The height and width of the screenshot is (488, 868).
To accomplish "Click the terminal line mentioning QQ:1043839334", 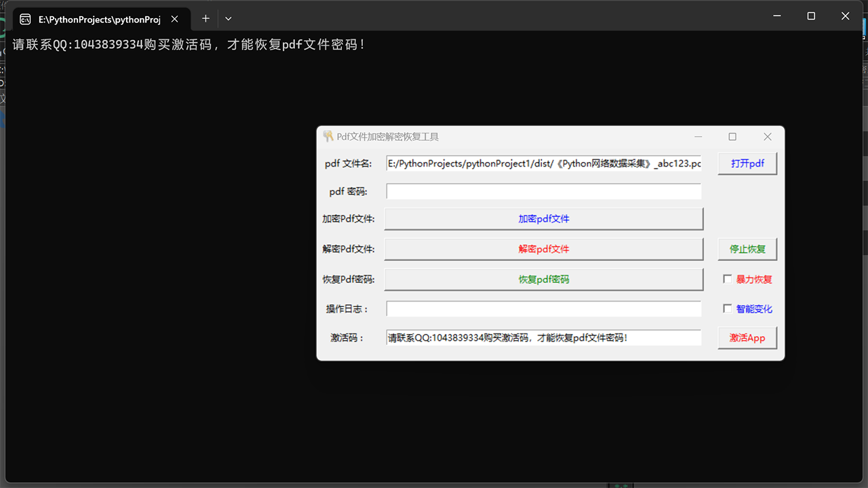I will pyautogui.click(x=189, y=45).
